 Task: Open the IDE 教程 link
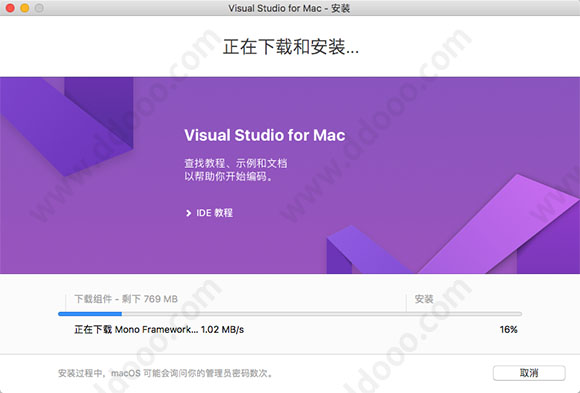click(214, 213)
